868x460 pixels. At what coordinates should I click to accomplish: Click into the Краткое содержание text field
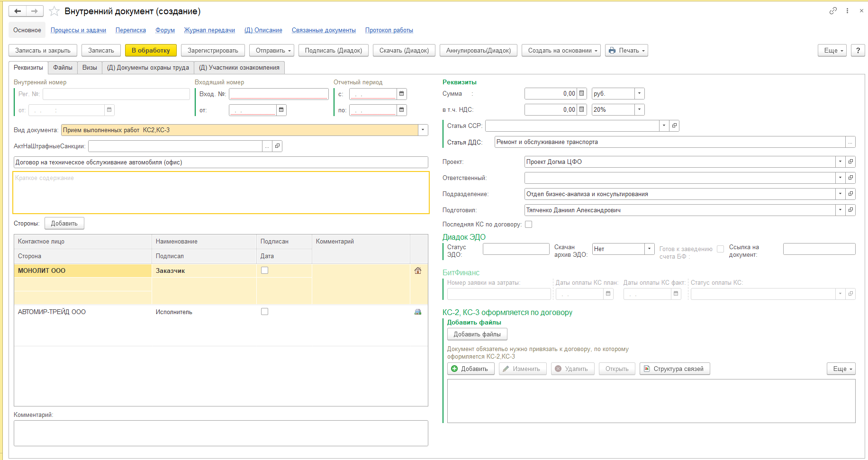pos(221,193)
